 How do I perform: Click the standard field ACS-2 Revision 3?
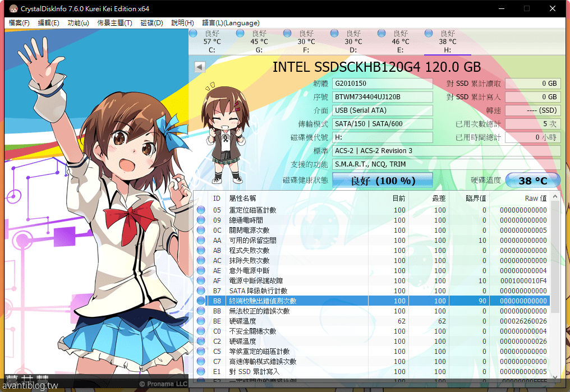click(447, 151)
